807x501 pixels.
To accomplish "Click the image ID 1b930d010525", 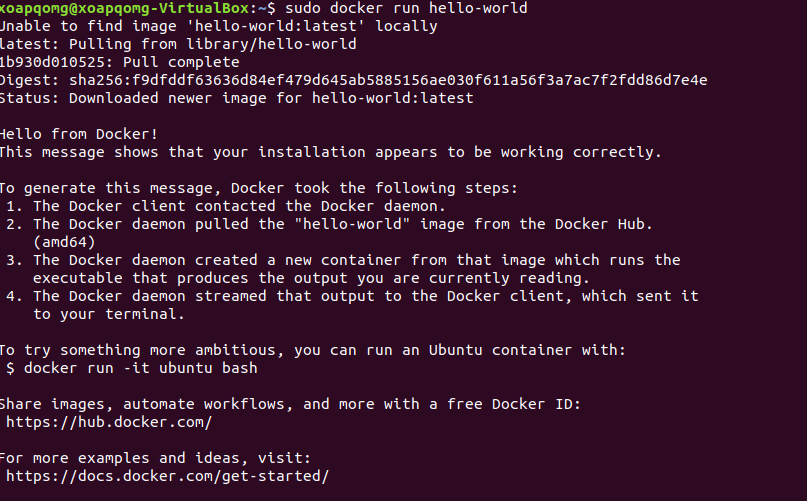I will coord(56,62).
